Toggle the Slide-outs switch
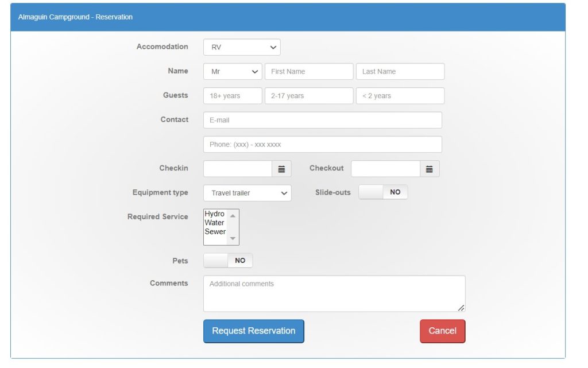 click(383, 192)
